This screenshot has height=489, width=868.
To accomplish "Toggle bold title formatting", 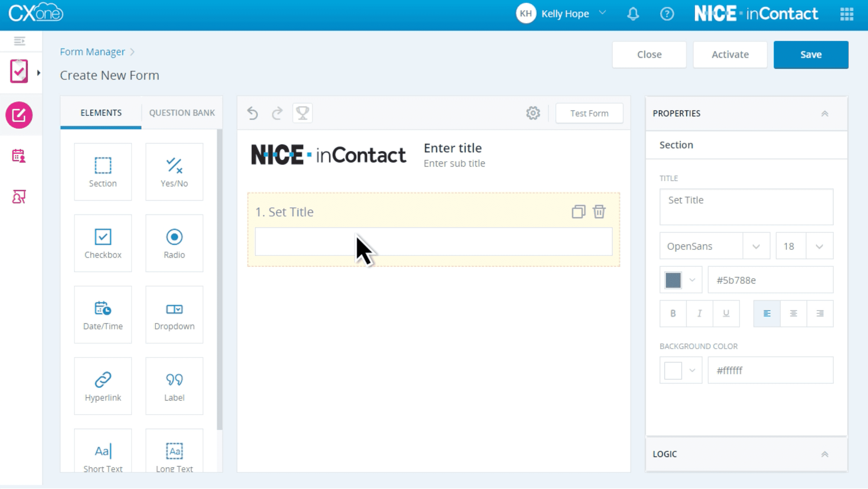I will (x=673, y=314).
